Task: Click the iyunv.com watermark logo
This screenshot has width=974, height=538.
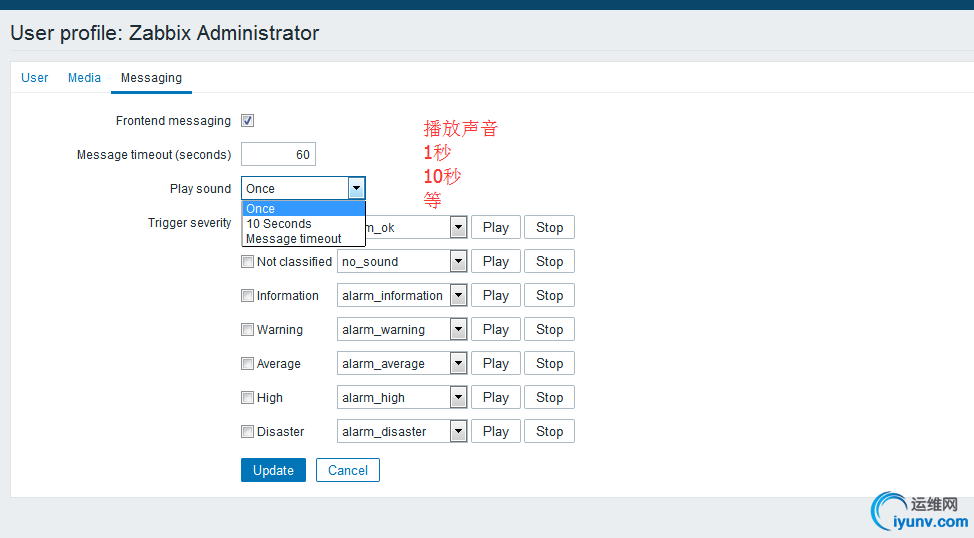Action: coord(919,511)
